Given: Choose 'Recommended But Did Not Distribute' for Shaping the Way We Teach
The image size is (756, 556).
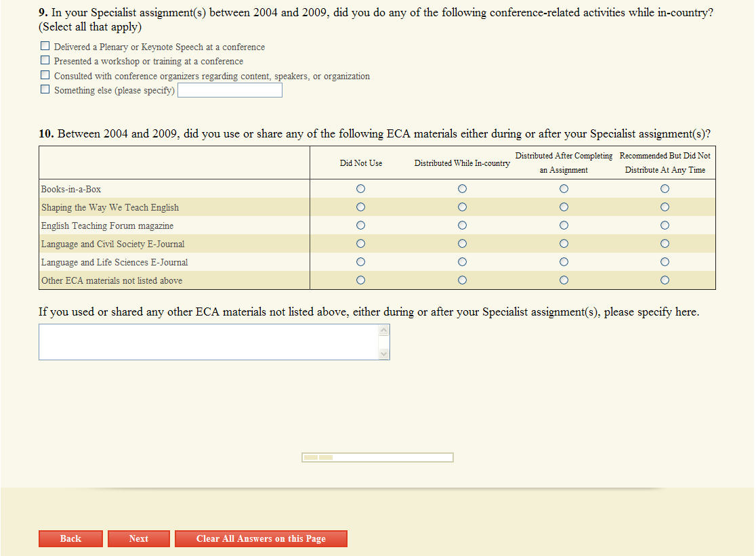Looking at the screenshot, I should 665,207.
